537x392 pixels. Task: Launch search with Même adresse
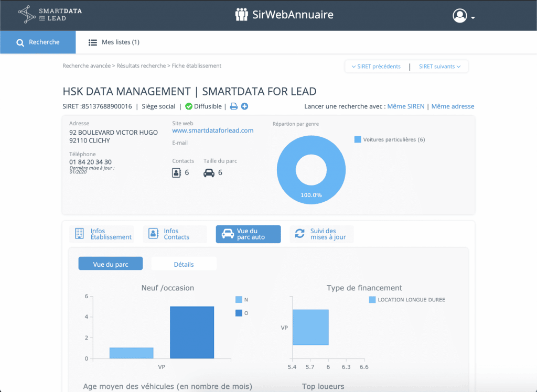(453, 106)
